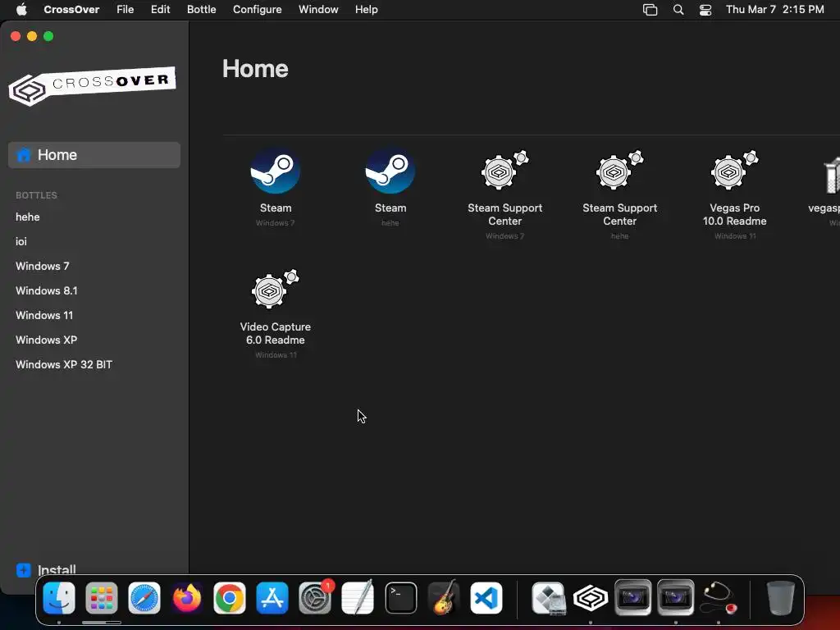Select the ioi bottle in sidebar
The height and width of the screenshot is (630, 840).
point(21,242)
